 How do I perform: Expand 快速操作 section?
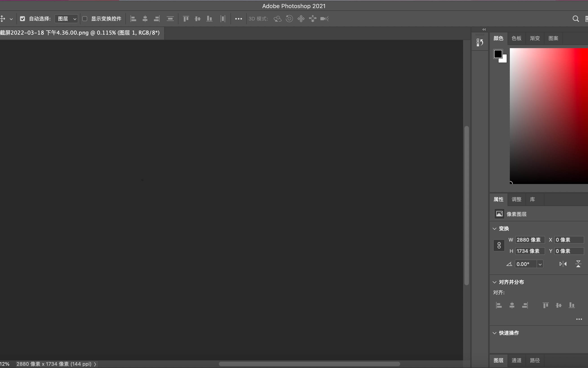[495, 333]
